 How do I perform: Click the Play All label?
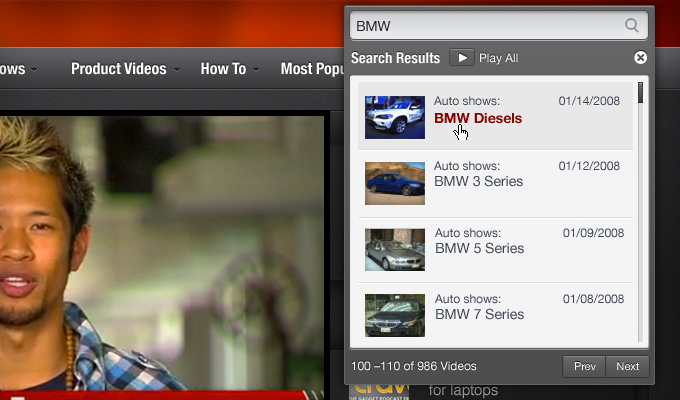pos(498,58)
